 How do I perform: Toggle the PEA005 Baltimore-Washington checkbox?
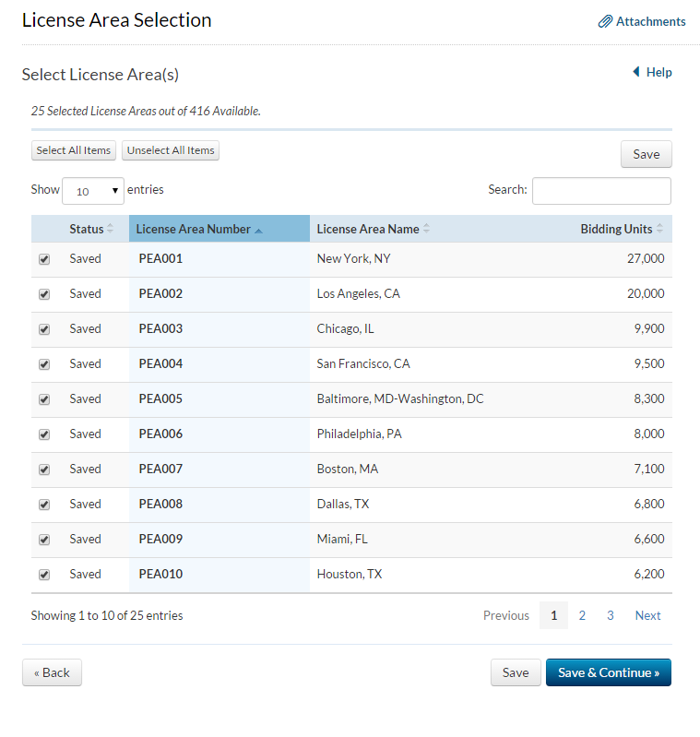[44, 399]
